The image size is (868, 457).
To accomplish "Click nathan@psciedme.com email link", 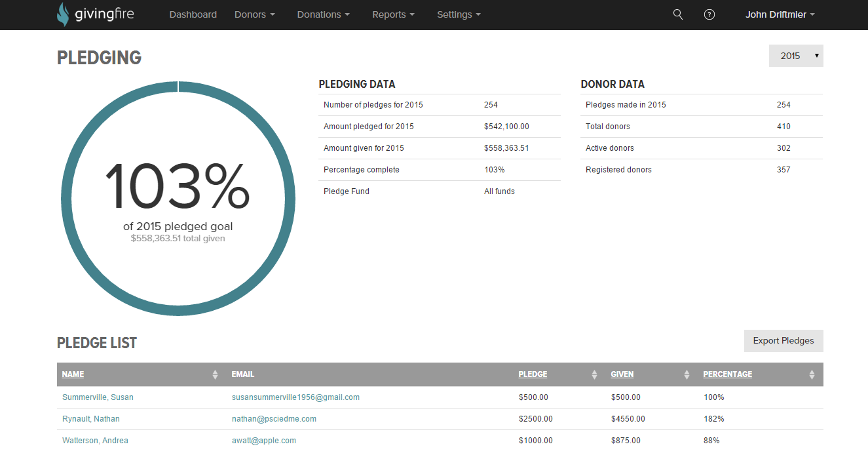I will pyautogui.click(x=274, y=419).
